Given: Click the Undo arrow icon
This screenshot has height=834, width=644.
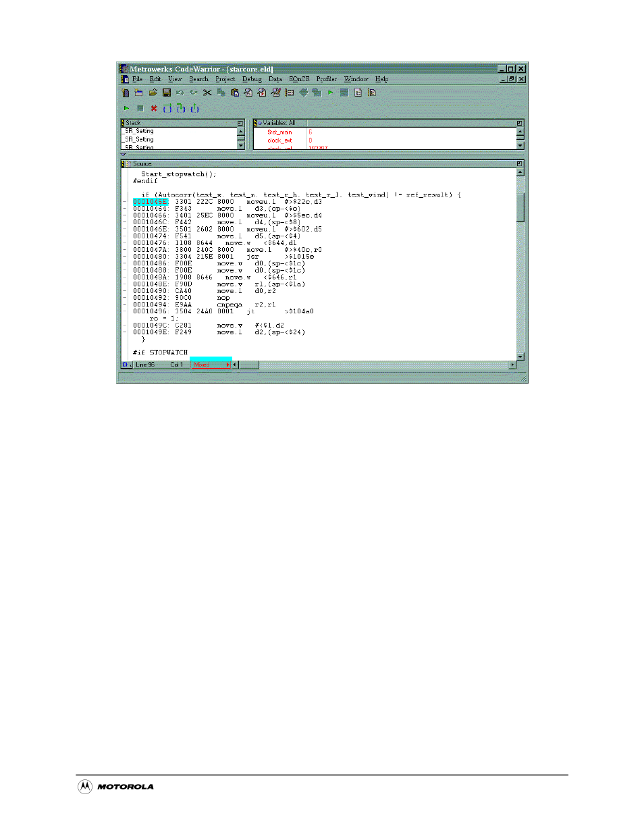Looking at the screenshot, I should click(x=180, y=93).
